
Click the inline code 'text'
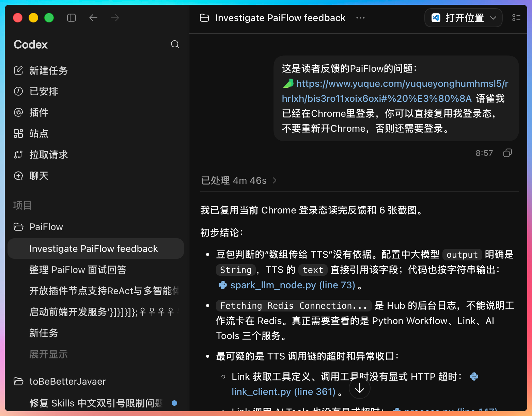313,270
